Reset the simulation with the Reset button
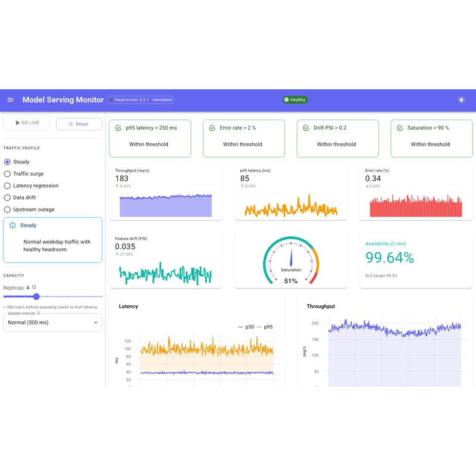 click(x=79, y=124)
